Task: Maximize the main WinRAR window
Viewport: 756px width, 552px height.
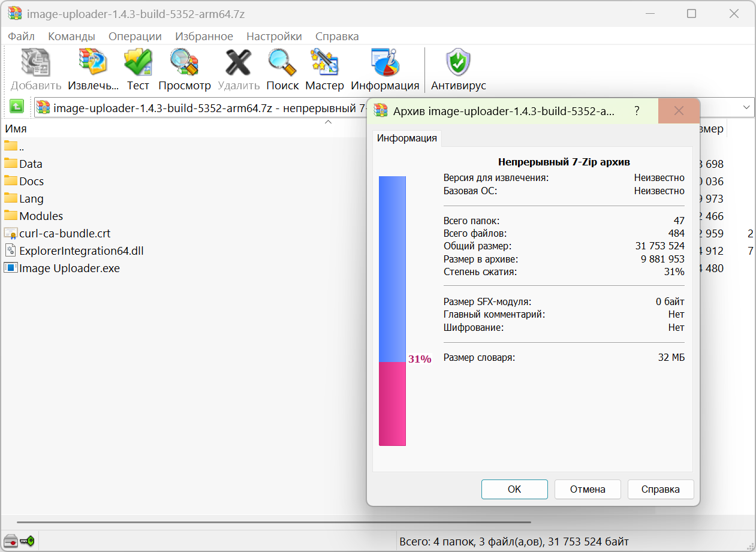Action: point(691,13)
